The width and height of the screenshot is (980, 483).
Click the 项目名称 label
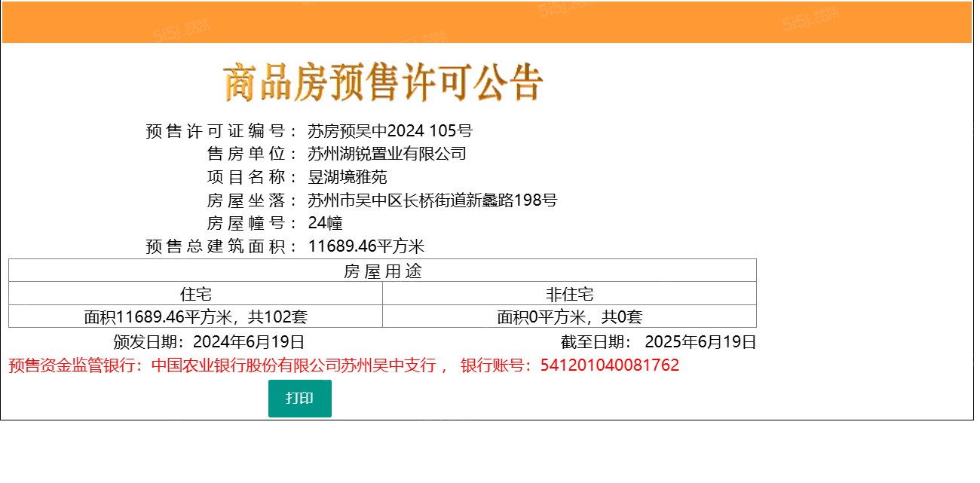pos(253,178)
